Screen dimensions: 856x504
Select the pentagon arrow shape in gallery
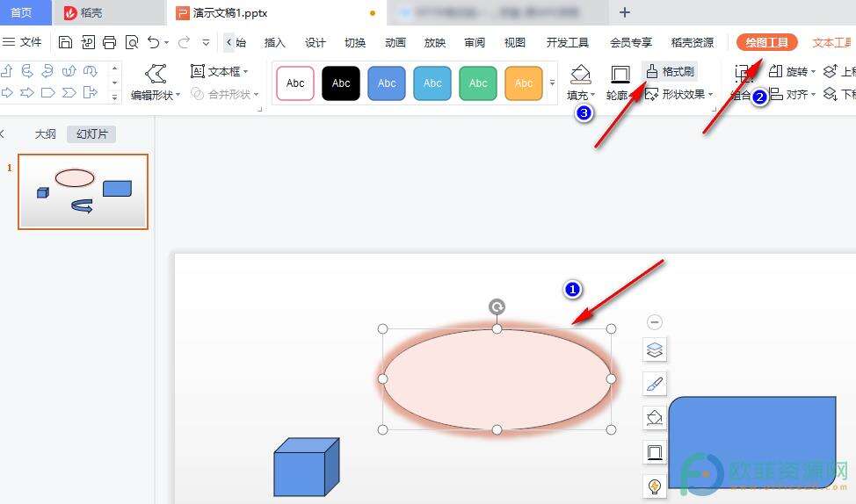[48, 93]
